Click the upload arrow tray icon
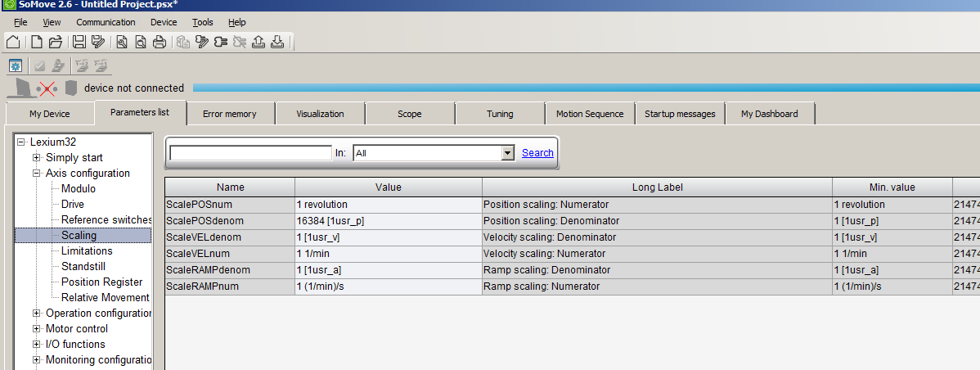The height and width of the screenshot is (370, 980). pos(258,42)
